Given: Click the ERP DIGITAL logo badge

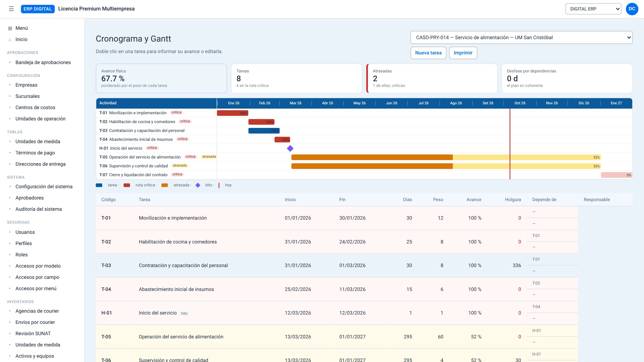Looking at the screenshot, I should pyautogui.click(x=38, y=9).
